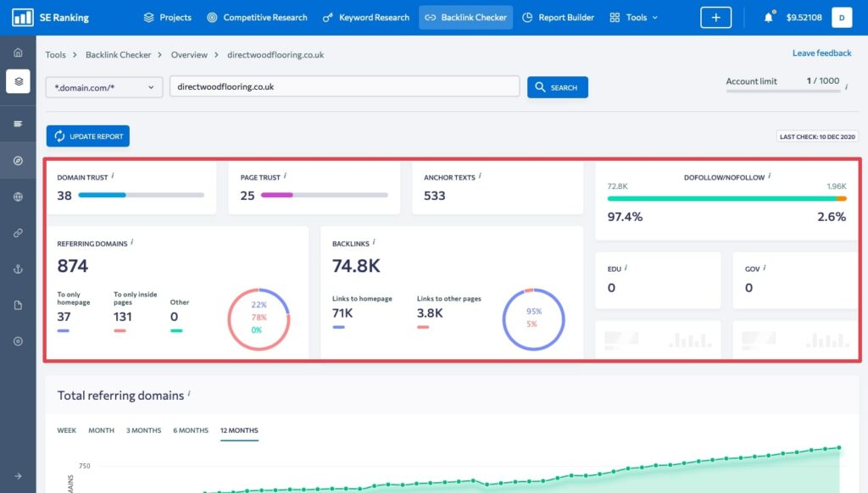Viewport: 868px width, 493px height.
Task: Show Account limit info icon
Action: click(847, 87)
